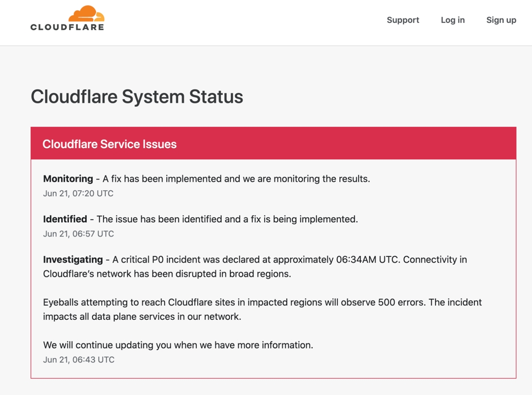Click the 'Eyeballs attempting to reach Cloudflare' paragraph

[x=262, y=309]
